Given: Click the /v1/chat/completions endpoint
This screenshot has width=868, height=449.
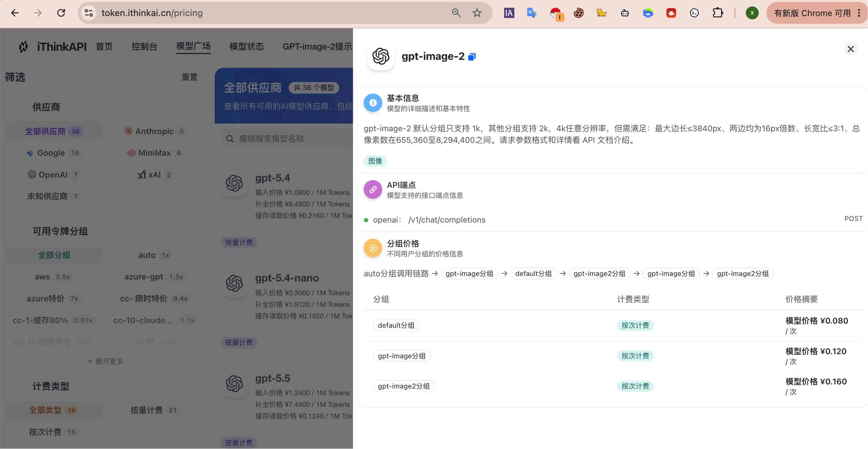Looking at the screenshot, I should (x=447, y=220).
